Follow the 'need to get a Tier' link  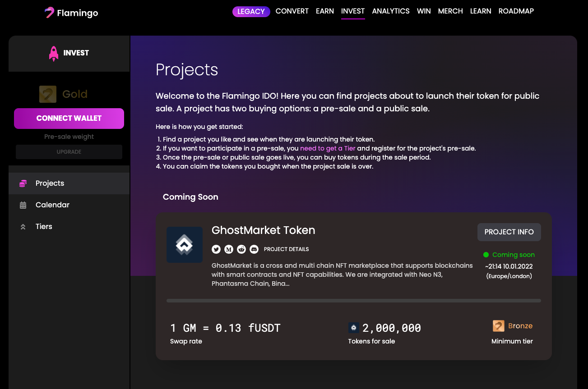328,148
